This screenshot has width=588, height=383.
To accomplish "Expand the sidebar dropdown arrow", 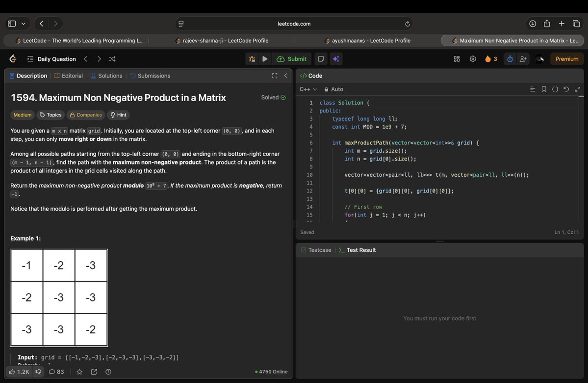I will pos(23,24).
